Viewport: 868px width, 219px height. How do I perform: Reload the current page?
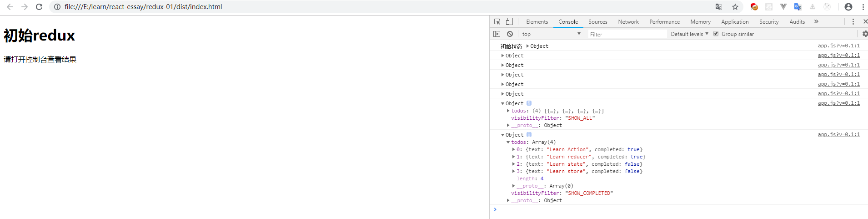point(39,7)
